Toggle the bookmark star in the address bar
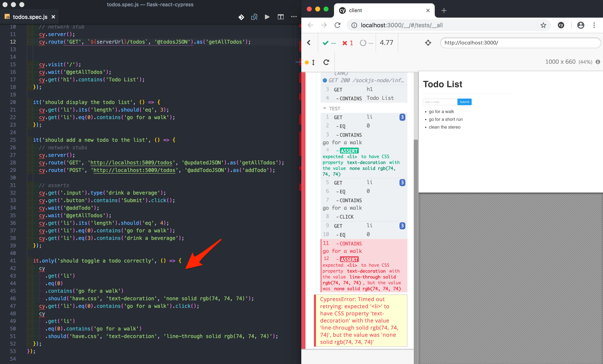 click(543, 25)
